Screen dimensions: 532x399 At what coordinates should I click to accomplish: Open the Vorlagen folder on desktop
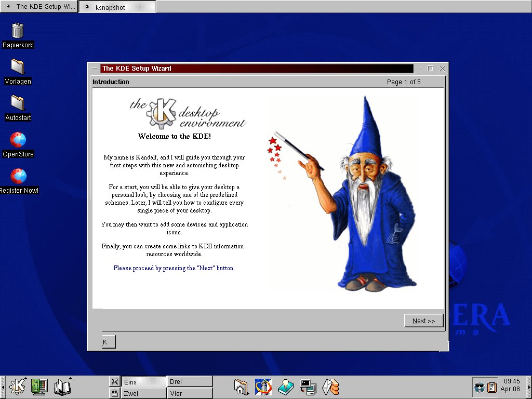pyautogui.click(x=18, y=72)
